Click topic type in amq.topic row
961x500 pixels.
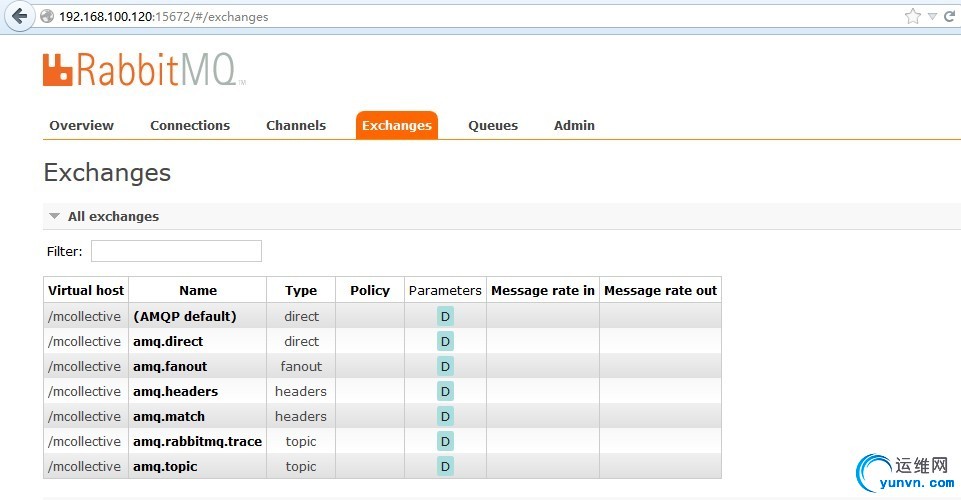point(301,467)
